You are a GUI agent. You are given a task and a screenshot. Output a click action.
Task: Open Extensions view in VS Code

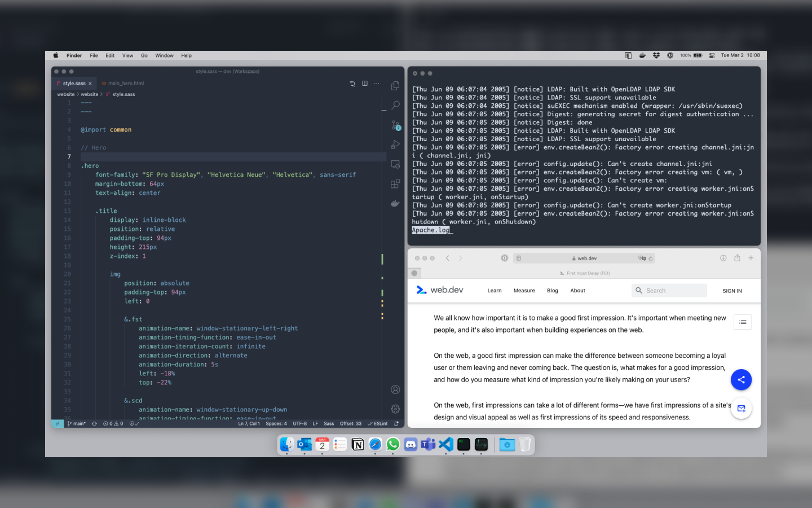[395, 183]
